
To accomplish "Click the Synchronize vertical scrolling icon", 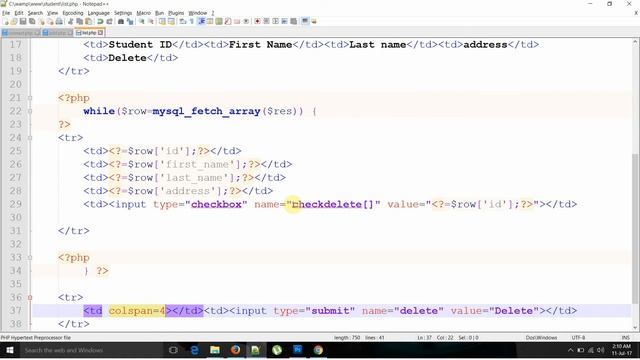I will pyautogui.click(x=162, y=21).
